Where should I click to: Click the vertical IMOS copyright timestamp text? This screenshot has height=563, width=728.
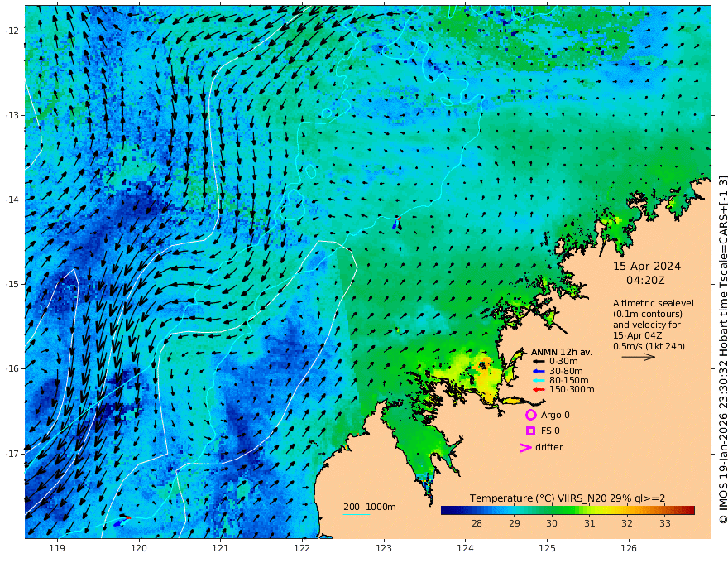pyautogui.click(x=722, y=349)
